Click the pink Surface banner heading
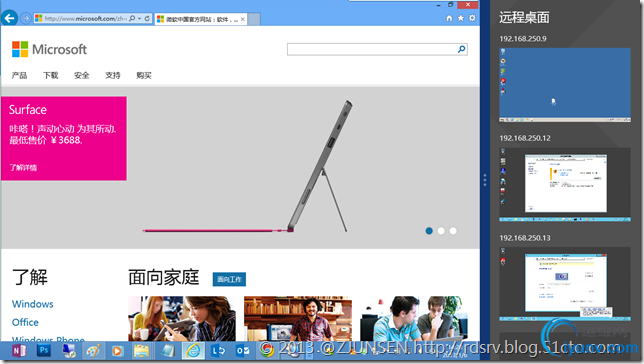644x364 pixels. point(28,110)
